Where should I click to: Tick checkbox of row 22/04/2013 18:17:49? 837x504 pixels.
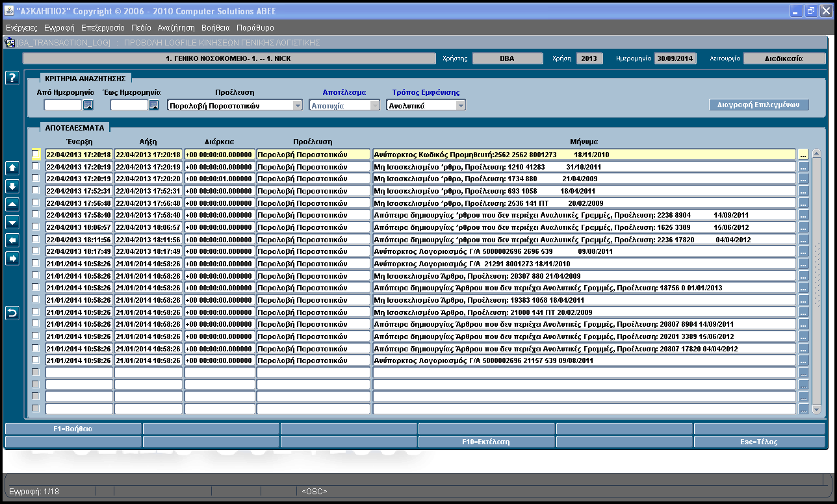pos(36,251)
